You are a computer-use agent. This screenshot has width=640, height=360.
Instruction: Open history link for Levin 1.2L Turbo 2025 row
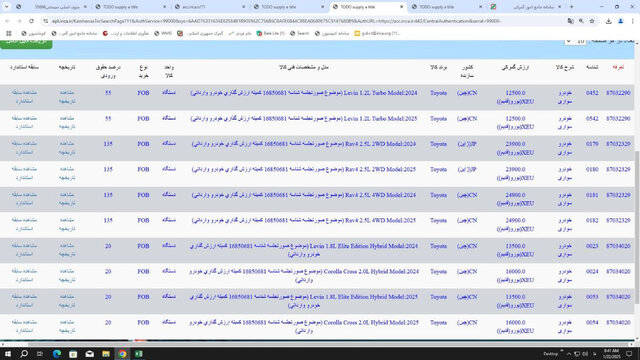pos(67,122)
